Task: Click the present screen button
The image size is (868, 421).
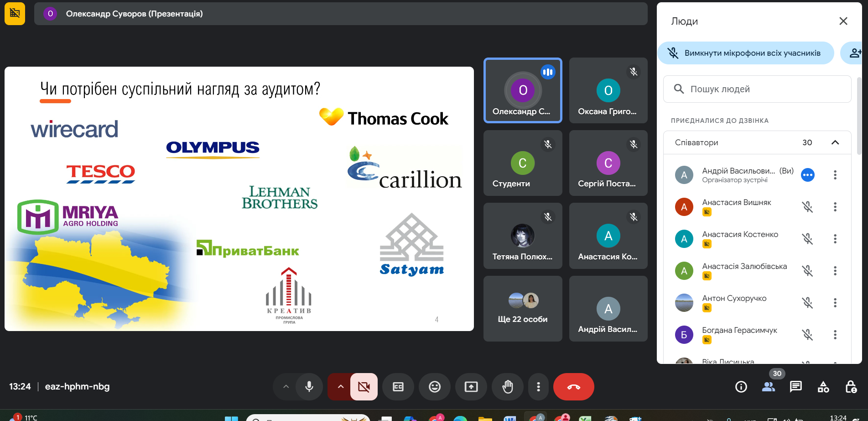Action: point(471,387)
